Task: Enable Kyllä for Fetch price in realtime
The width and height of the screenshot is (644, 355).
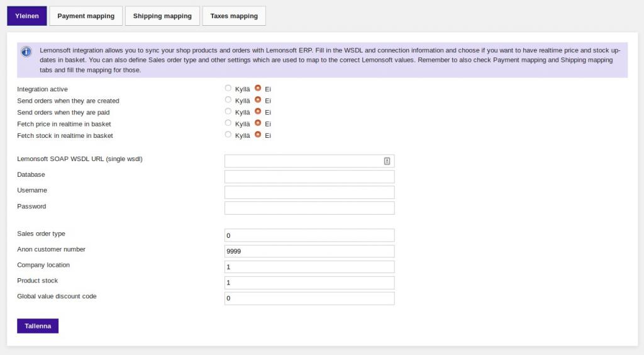Action: tap(228, 123)
